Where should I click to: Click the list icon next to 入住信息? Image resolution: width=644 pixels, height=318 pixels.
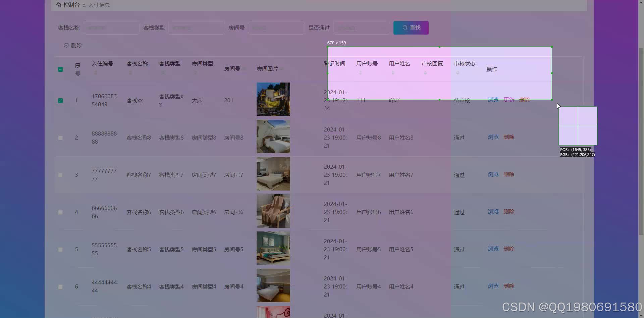coord(84,5)
